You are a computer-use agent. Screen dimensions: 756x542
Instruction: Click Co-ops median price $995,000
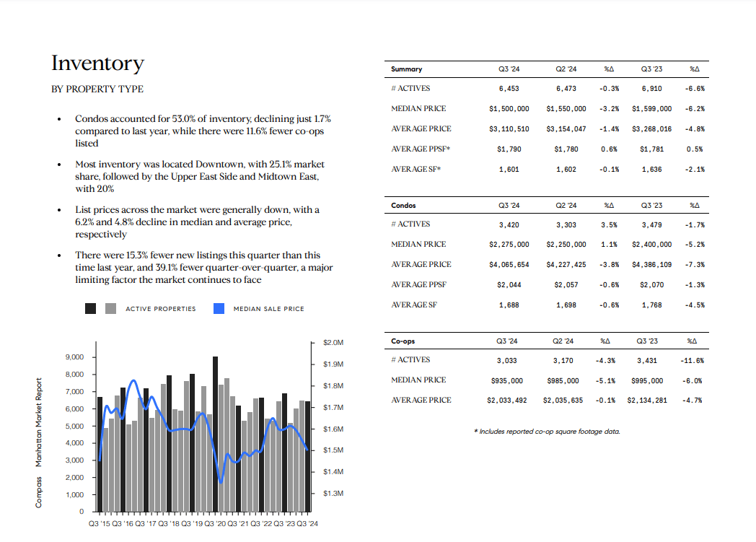click(x=647, y=382)
